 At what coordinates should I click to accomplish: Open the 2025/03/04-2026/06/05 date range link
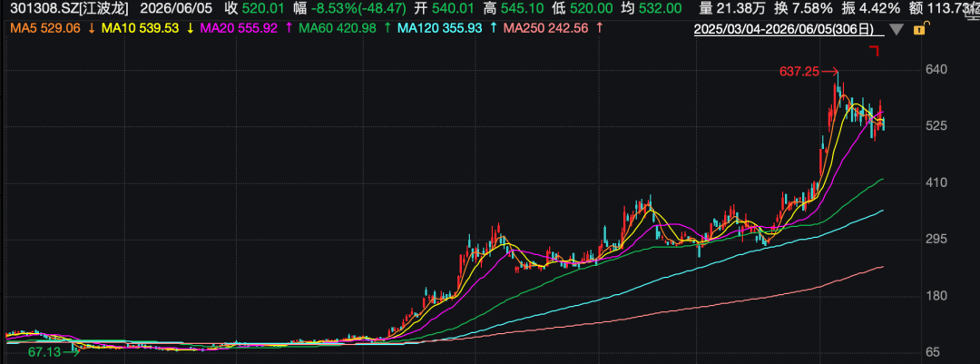pyautogui.click(x=789, y=29)
